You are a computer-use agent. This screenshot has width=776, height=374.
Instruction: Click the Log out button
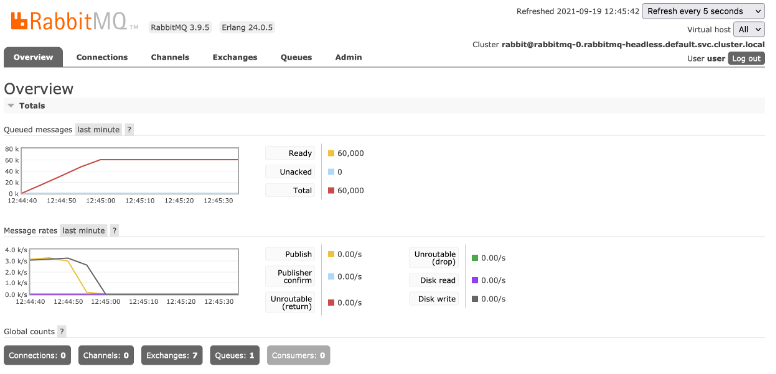point(746,58)
